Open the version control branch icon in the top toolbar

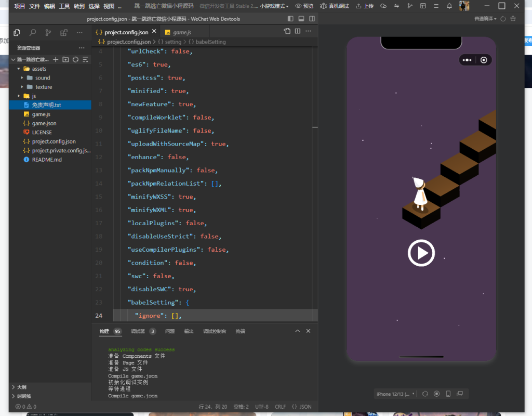pos(409,6)
